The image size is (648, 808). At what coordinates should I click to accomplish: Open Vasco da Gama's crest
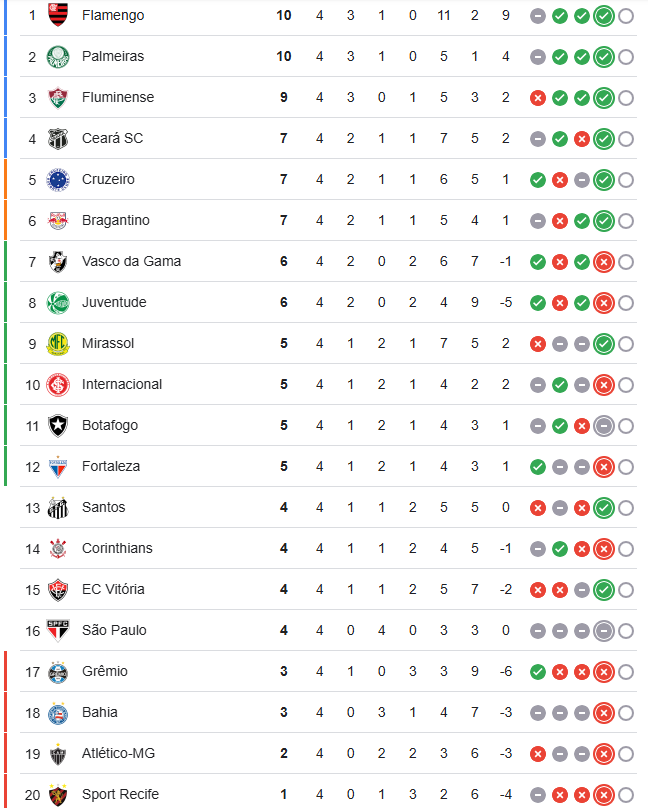click(x=58, y=262)
